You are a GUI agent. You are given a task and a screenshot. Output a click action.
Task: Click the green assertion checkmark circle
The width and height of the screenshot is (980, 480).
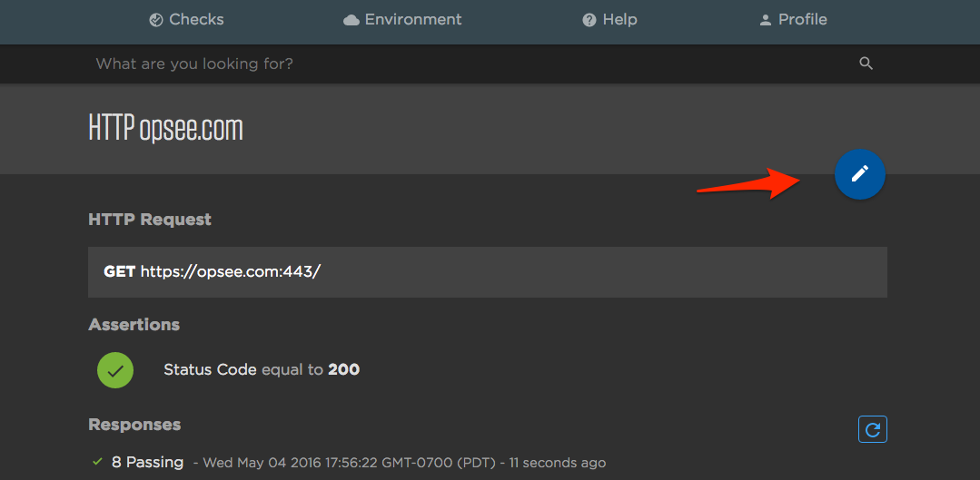[115, 370]
